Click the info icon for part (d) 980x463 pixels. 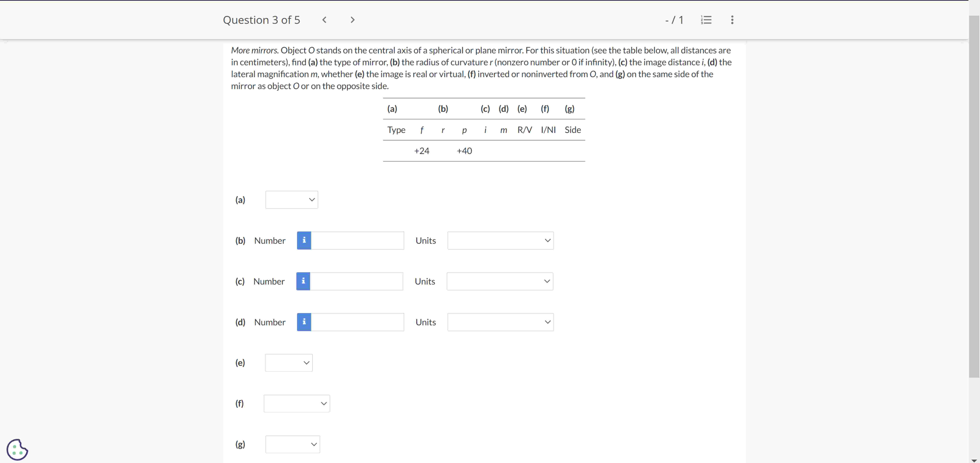(304, 322)
